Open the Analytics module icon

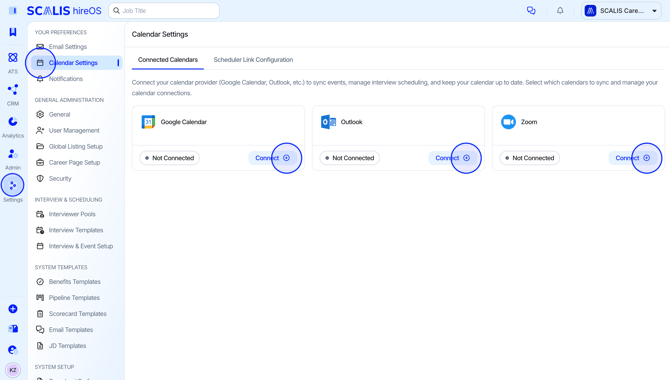click(x=13, y=122)
